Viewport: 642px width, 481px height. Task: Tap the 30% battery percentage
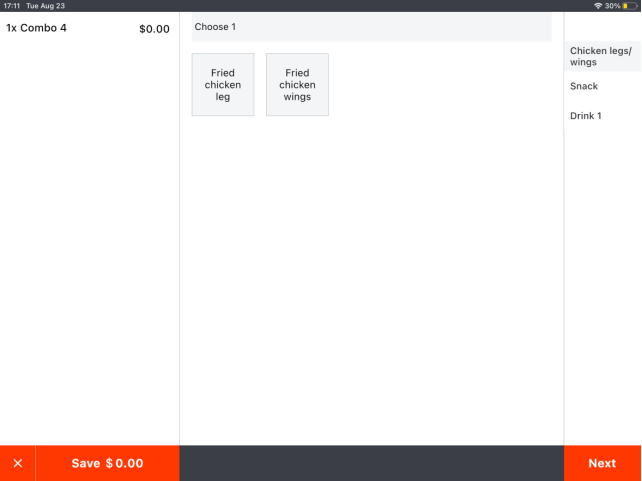point(613,6)
